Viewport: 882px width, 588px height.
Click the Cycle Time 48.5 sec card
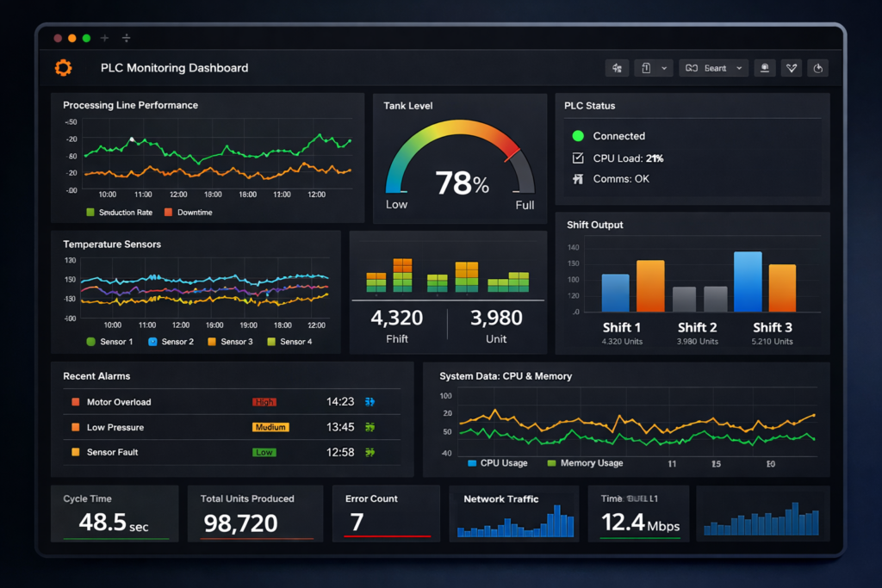pyautogui.click(x=115, y=514)
